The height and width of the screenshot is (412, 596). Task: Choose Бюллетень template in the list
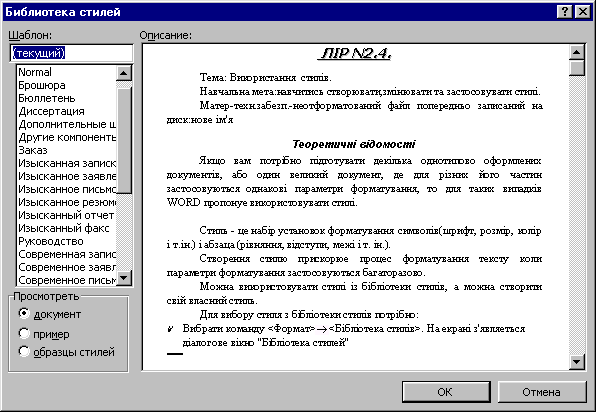click(67, 98)
